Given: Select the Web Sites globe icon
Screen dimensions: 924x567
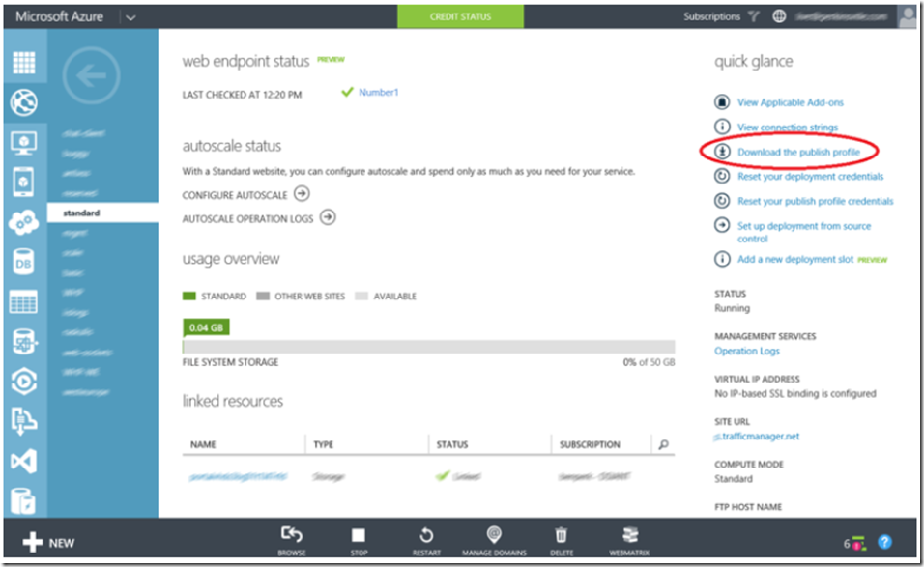Looking at the screenshot, I should click(x=23, y=102).
